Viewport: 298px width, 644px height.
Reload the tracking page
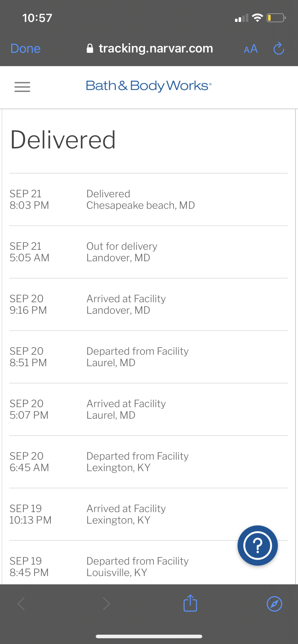(x=279, y=49)
